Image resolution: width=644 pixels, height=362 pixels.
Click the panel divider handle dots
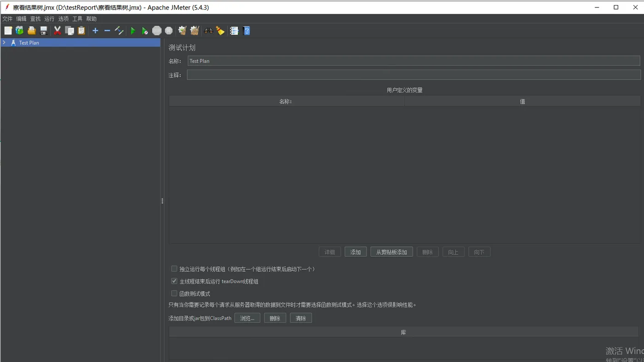pyautogui.click(x=162, y=201)
